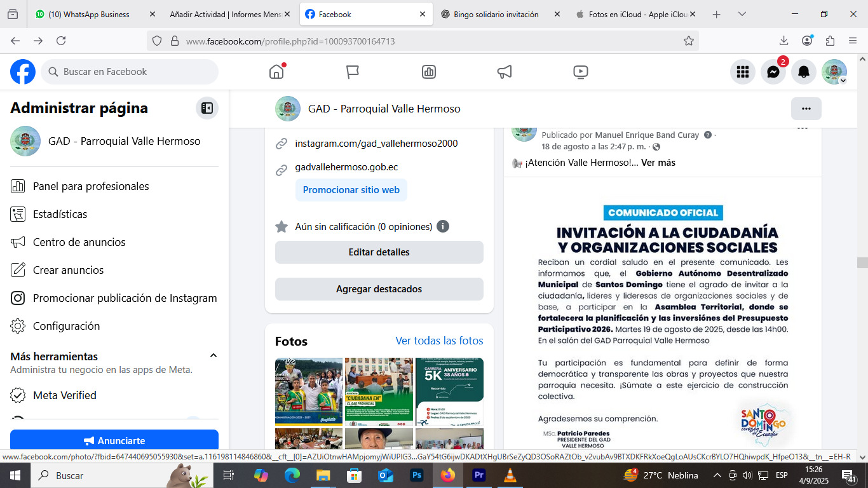This screenshot has height=488, width=868.
Task: Open the video tab icon
Action: (x=580, y=72)
